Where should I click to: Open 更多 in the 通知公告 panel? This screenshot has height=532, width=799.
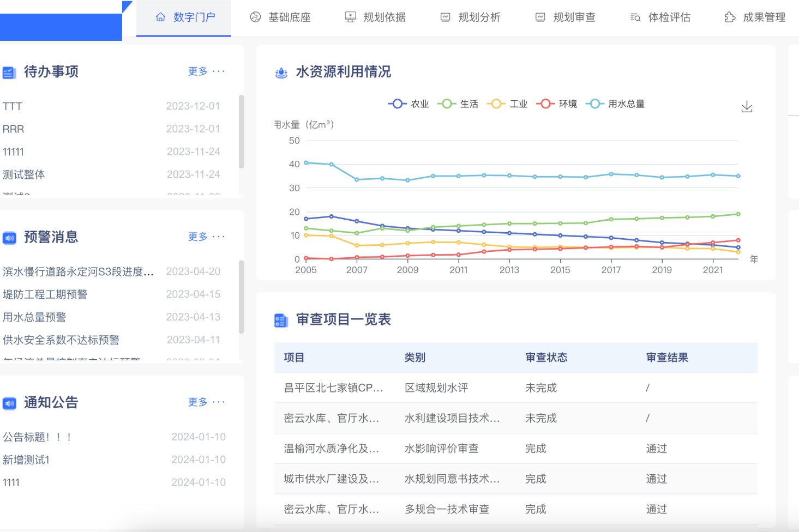click(x=206, y=402)
